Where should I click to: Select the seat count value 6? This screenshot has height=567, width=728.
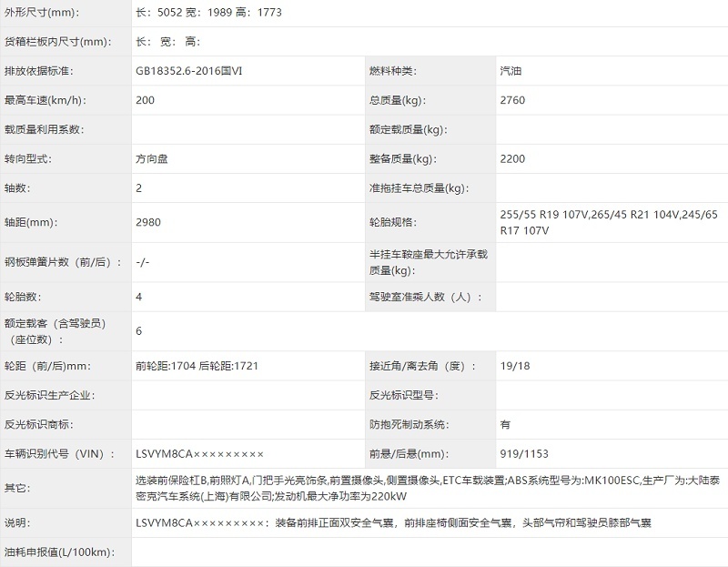139,331
